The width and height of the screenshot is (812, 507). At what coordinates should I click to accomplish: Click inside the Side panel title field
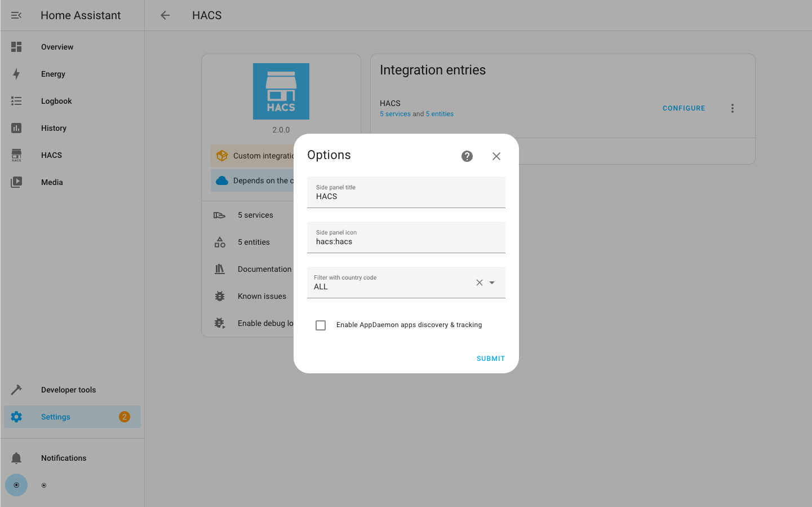point(406,196)
